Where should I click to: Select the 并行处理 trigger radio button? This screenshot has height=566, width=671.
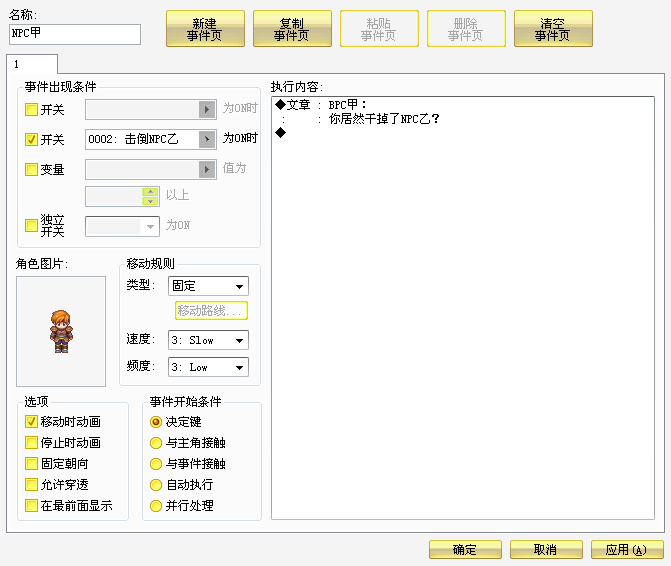pyautogui.click(x=156, y=506)
